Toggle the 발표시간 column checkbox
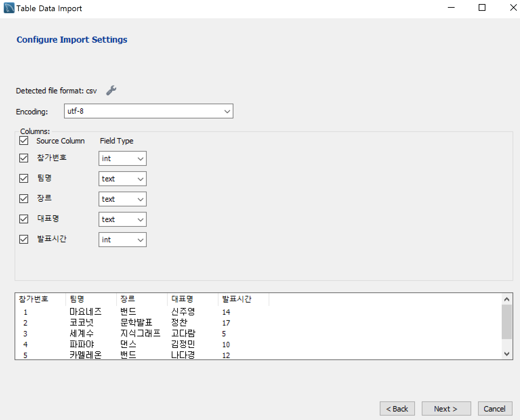Image resolution: width=520 pixels, height=420 pixels. (24, 239)
